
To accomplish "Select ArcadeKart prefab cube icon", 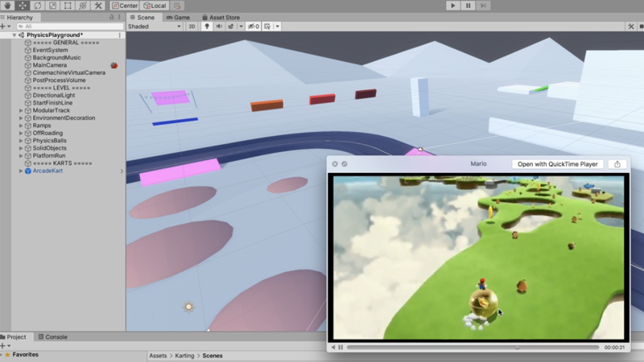I will point(28,171).
